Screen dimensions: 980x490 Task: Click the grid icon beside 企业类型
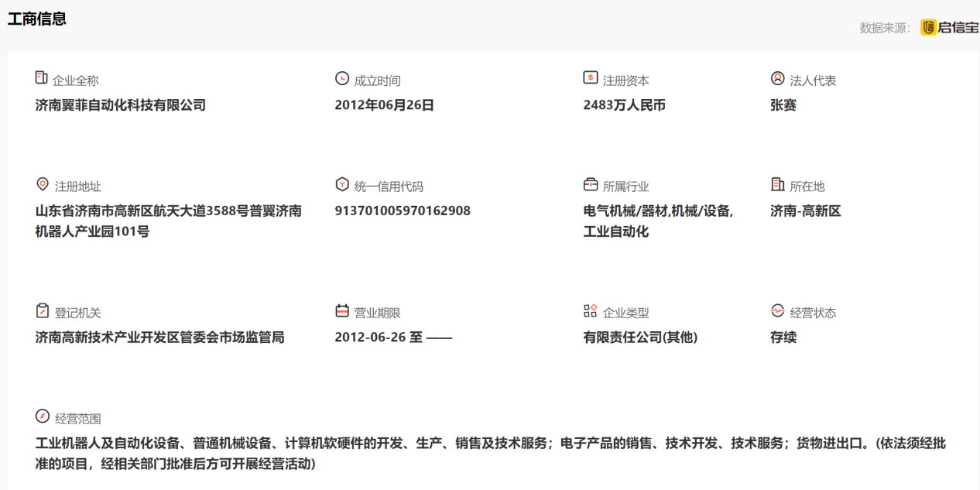tap(590, 310)
